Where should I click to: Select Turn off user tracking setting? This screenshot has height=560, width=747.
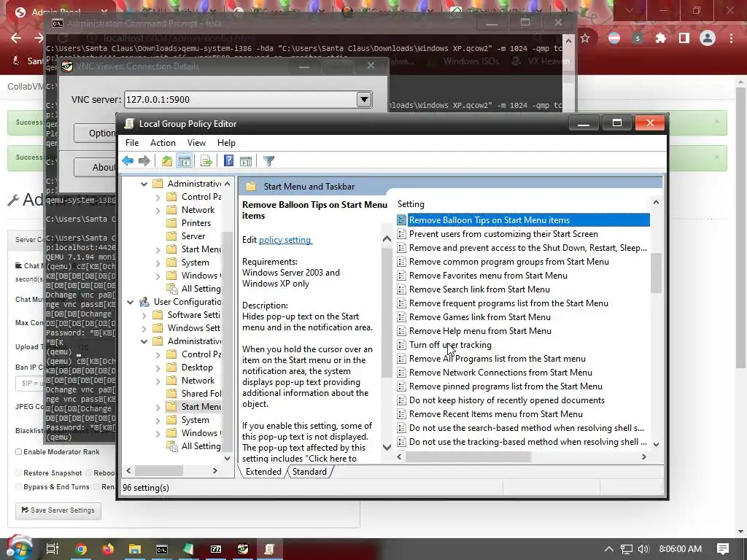point(450,345)
